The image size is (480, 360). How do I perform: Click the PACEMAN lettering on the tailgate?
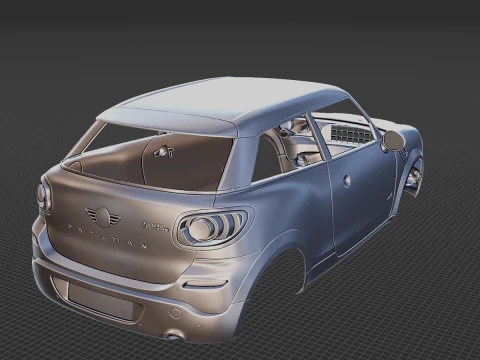pyautogui.click(x=108, y=236)
